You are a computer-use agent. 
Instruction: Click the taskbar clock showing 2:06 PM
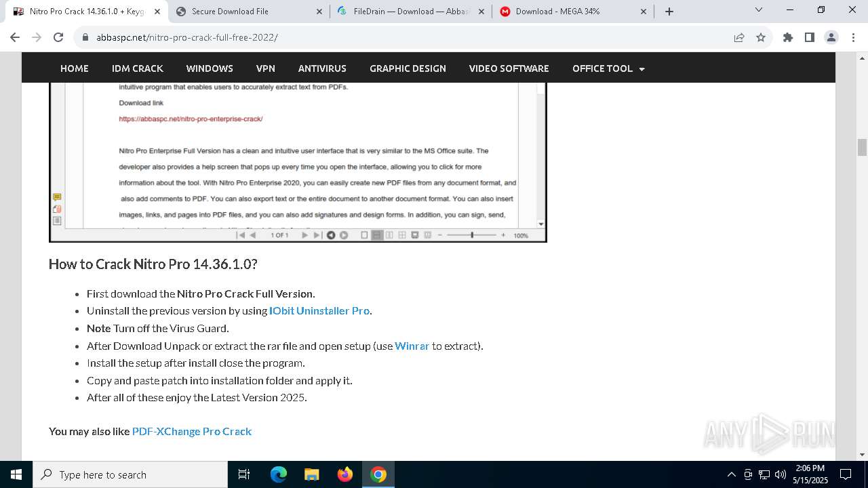pyautogui.click(x=810, y=474)
